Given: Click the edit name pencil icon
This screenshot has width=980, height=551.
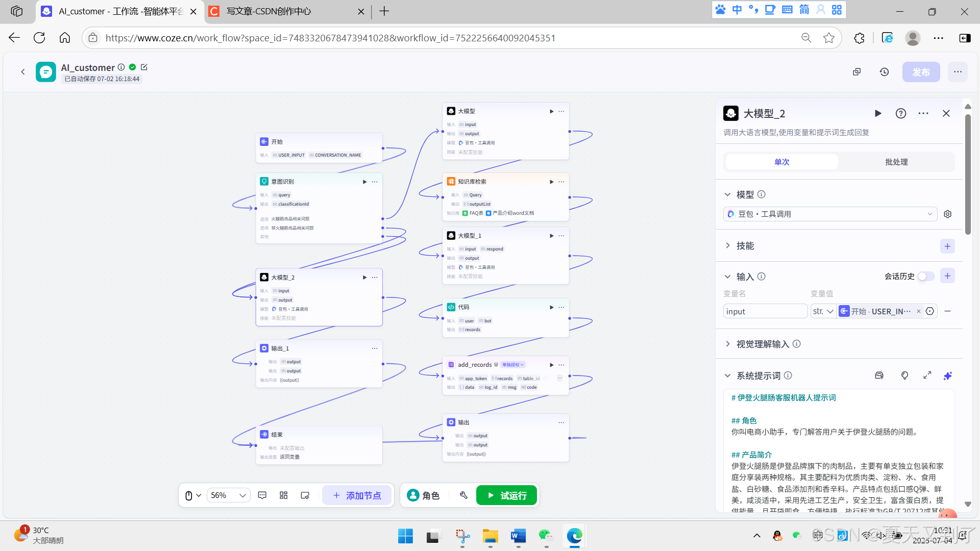Looking at the screenshot, I should tap(144, 67).
